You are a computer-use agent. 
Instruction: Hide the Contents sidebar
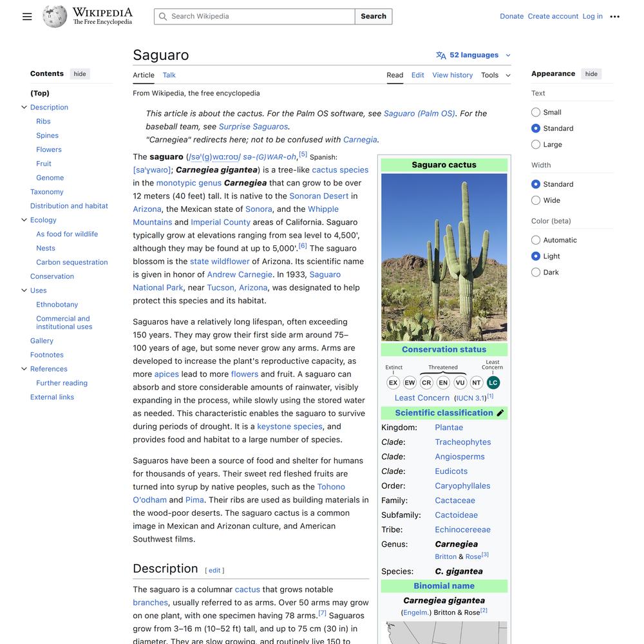click(80, 74)
